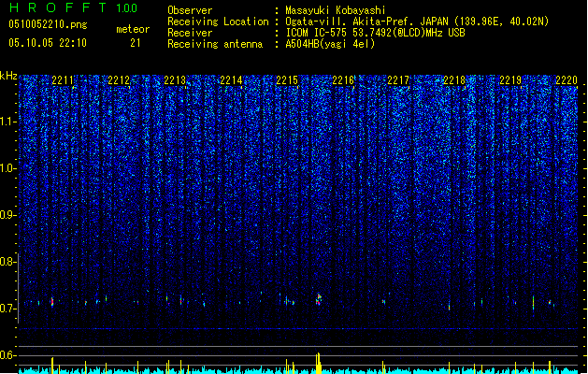
Task: Click observer name Masayuki Kobayashi
Action: point(335,10)
